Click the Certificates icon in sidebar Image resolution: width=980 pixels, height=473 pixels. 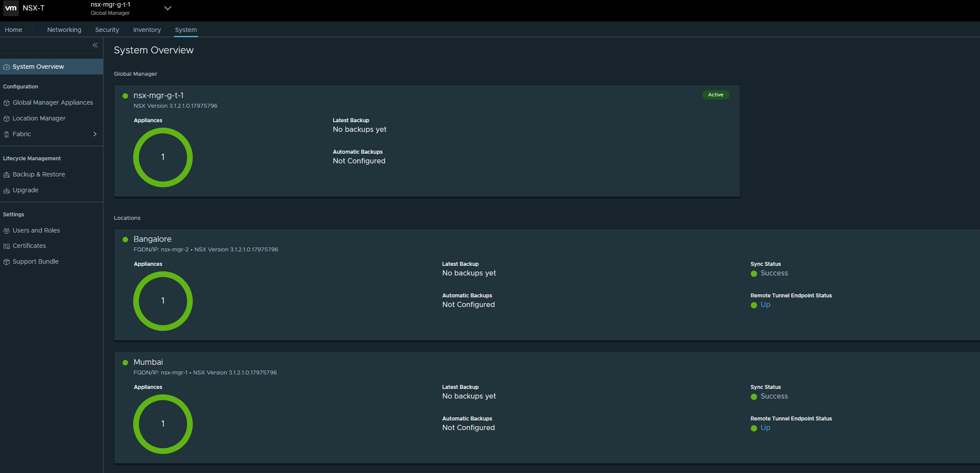pyautogui.click(x=7, y=246)
